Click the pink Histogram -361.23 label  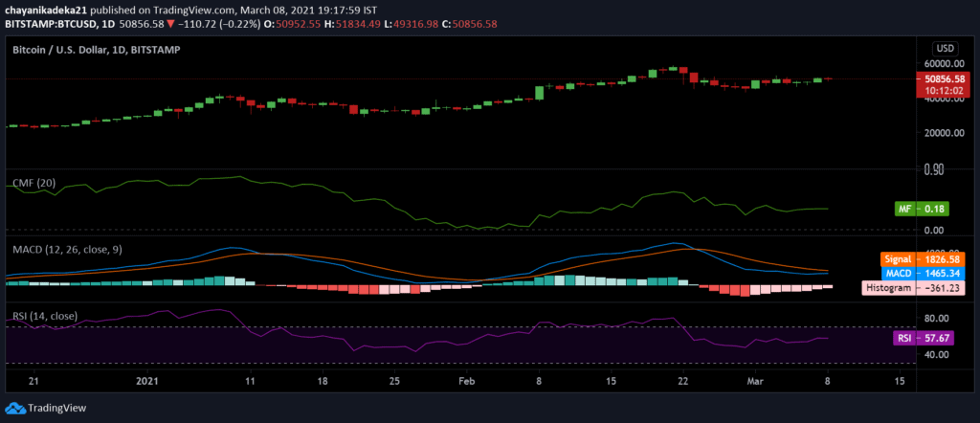pos(914,288)
